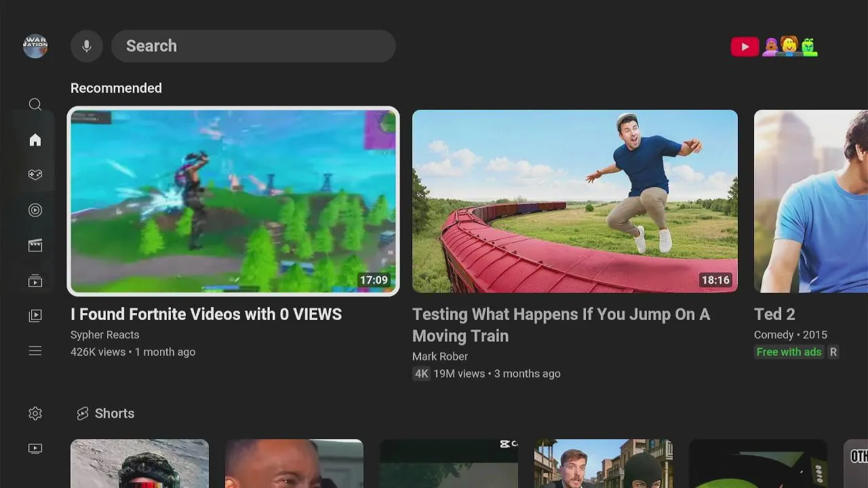The height and width of the screenshot is (488, 868).
Task: Click the Shorts icon beside Shorts heading
Action: [83, 413]
